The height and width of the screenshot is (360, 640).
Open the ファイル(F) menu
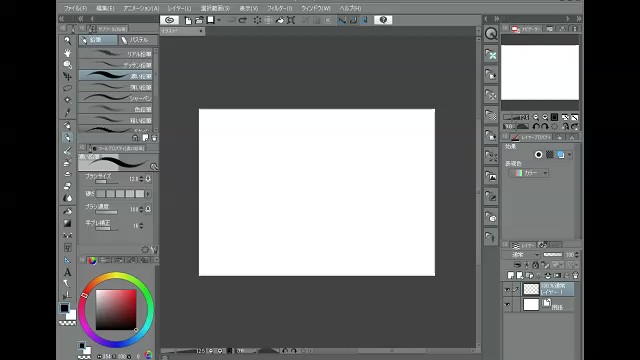(x=76, y=8)
